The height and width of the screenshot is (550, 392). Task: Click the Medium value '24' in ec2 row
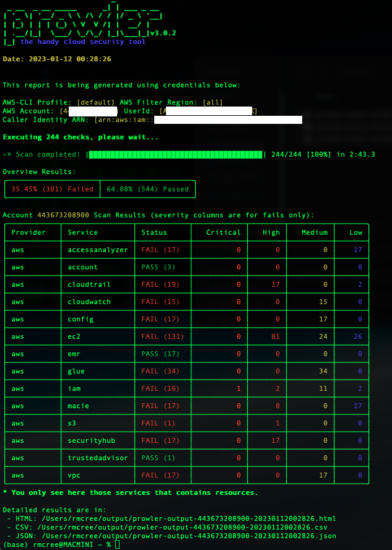(x=323, y=336)
